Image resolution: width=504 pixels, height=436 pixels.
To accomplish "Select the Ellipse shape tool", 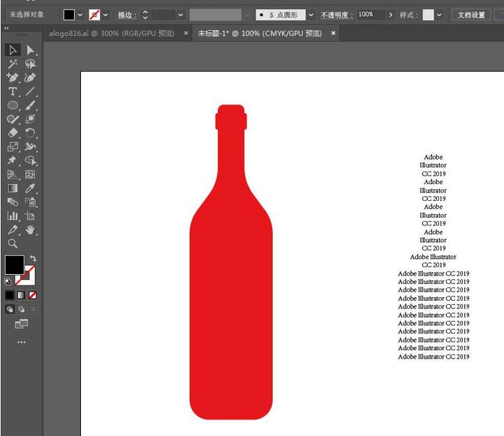I will coord(13,105).
